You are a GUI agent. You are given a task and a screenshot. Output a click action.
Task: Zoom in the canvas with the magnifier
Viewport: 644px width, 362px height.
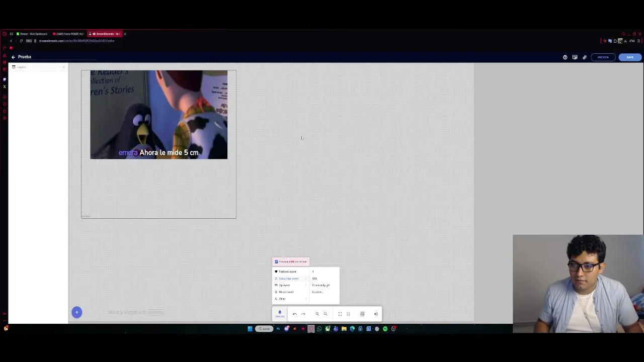pos(326,314)
